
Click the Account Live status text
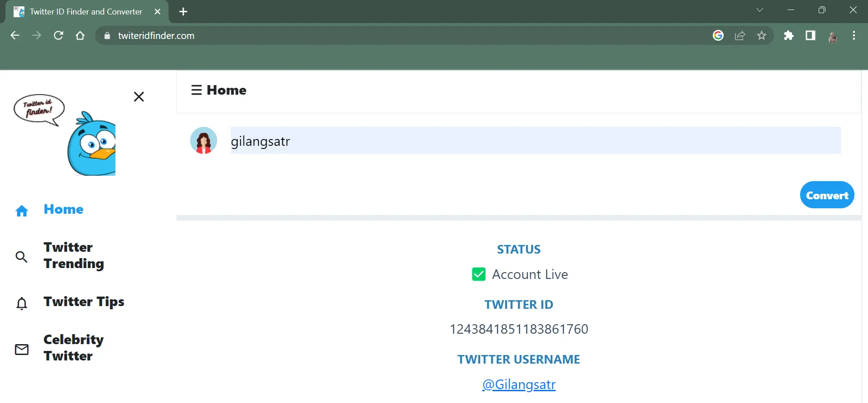(x=530, y=274)
